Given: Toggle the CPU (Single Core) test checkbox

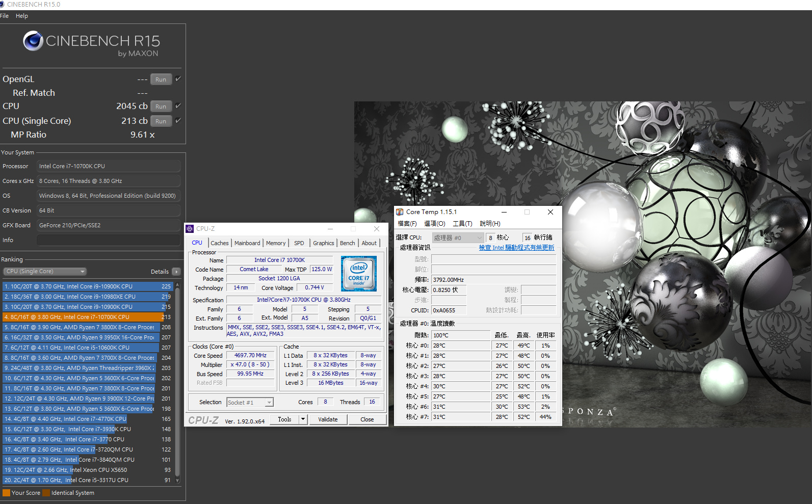Looking at the screenshot, I should pyautogui.click(x=178, y=121).
